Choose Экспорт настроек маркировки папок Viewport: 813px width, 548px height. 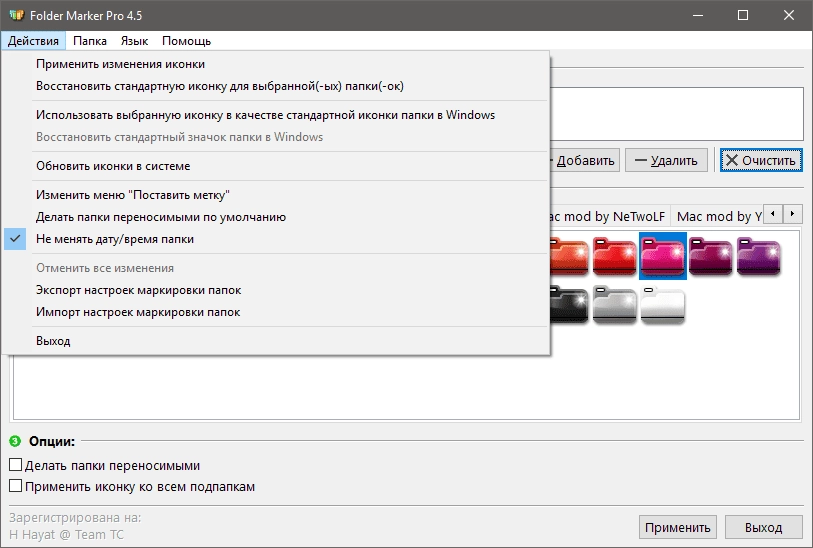click(x=275, y=290)
